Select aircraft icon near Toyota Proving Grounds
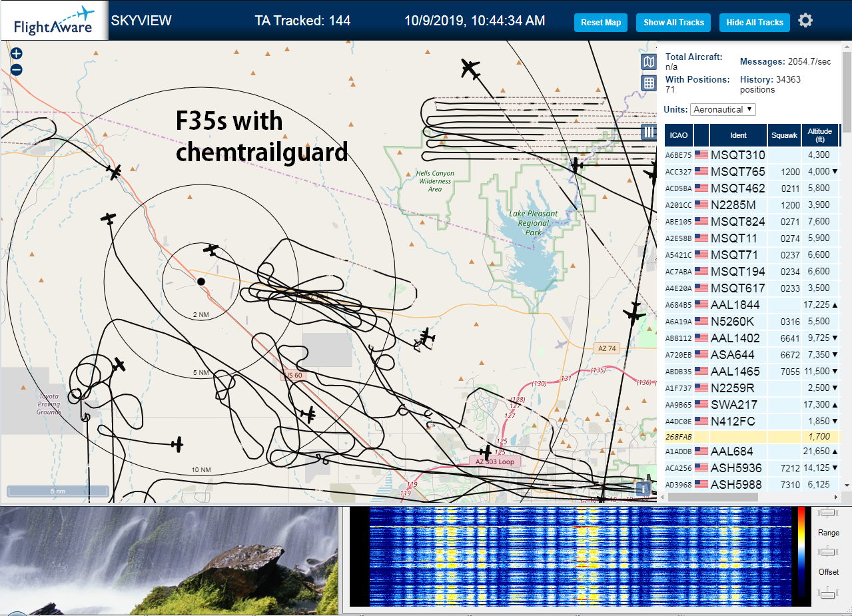852x616 pixels. 119,364
